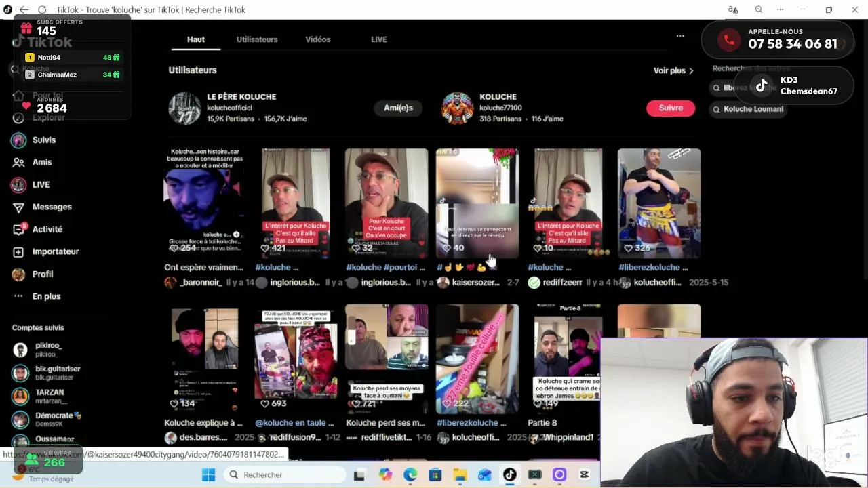This screenshot has height=488, width=868.
Task: Open the blk.guitariser followed account
Action: 58,372
